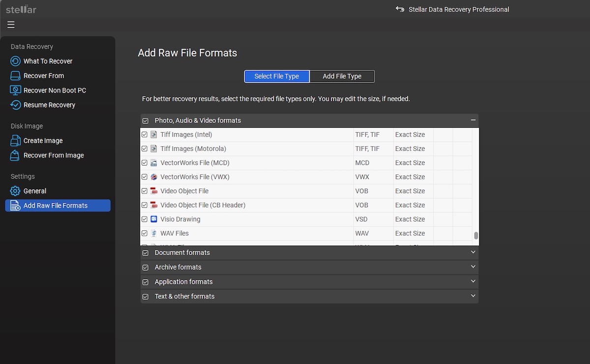Screen dimensions: 590x364
Task: Expand the Archive formats section chevron
Action: point(473,267)
